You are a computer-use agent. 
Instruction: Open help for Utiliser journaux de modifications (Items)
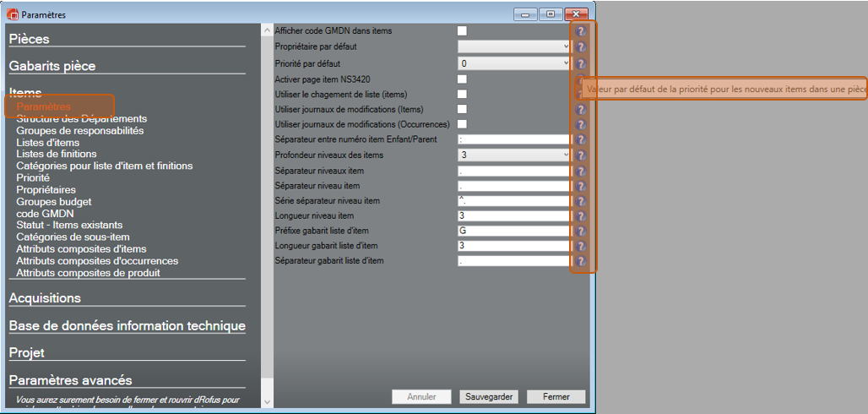point(581,110)
